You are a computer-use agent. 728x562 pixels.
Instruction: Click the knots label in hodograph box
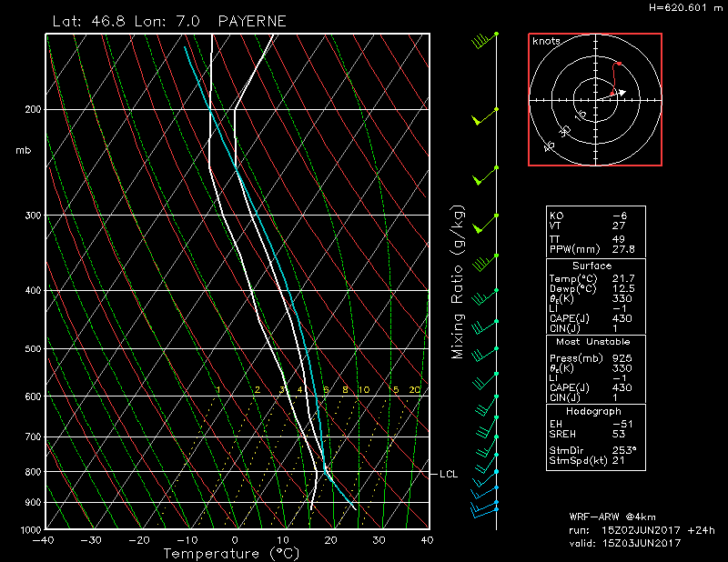546,42
